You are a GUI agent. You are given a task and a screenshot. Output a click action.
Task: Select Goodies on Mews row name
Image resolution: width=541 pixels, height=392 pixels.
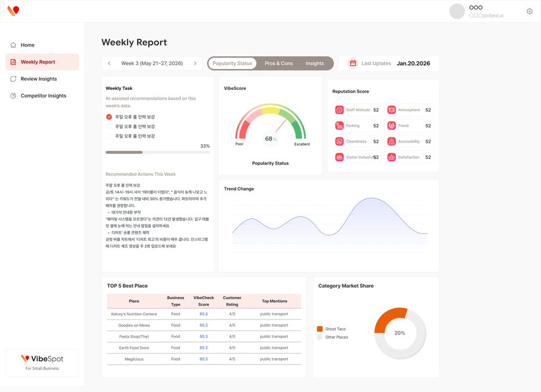[x=134, y=325]
